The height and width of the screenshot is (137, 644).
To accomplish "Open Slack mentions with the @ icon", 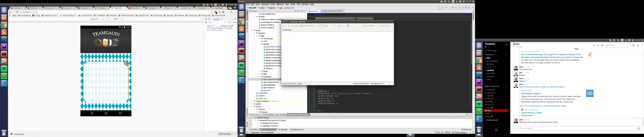I will click(x=633, y=45).
